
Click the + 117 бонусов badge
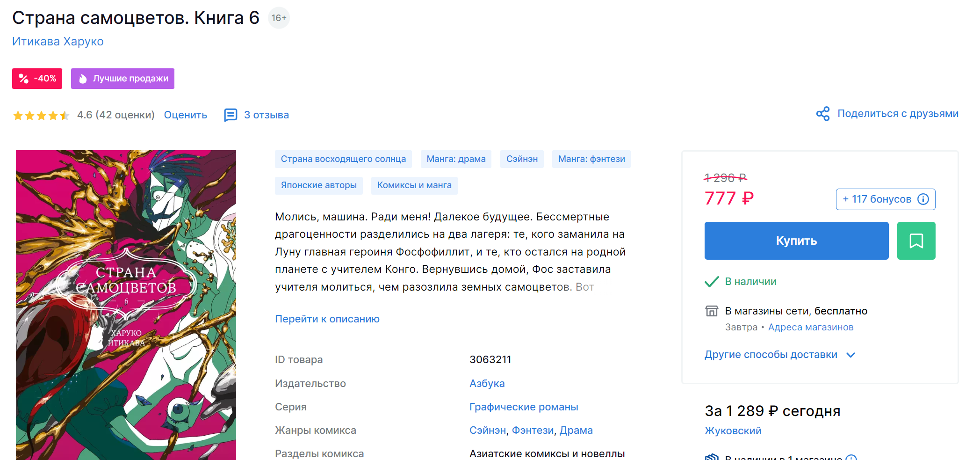point(886,199)
